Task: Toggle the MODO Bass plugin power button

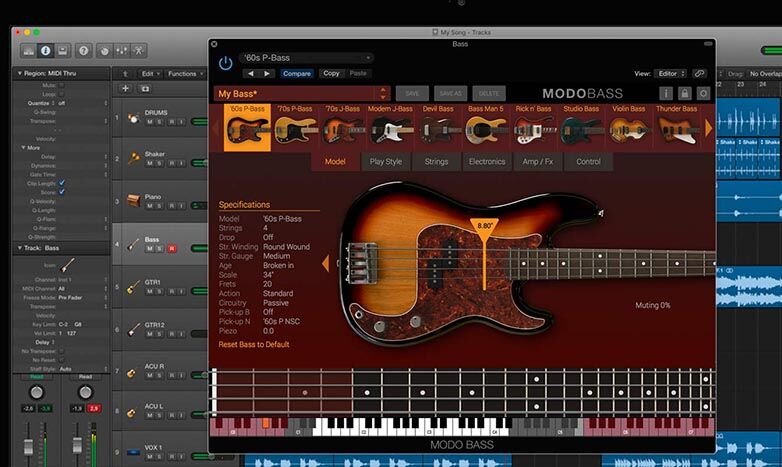Action: [x=225, y=63]
